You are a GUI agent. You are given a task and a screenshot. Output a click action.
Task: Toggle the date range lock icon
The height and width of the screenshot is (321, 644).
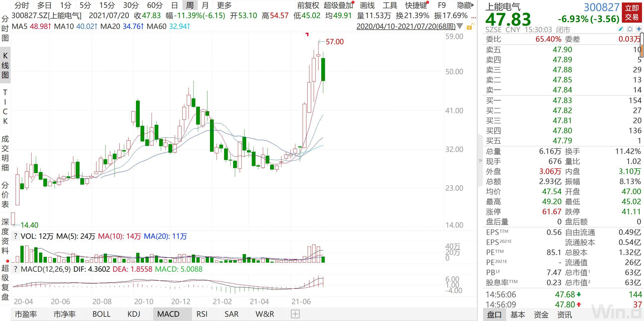[x=470, y=27]
